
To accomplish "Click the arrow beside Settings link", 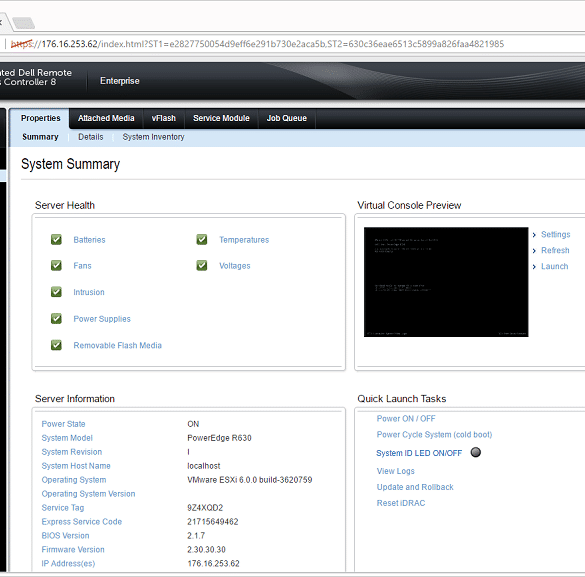I will (534, 235).
